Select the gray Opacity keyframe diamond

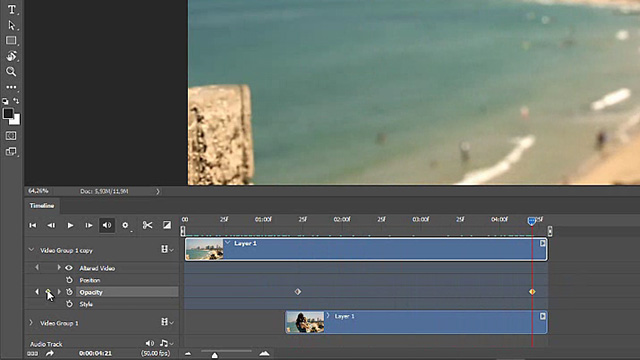click(298, 292)
